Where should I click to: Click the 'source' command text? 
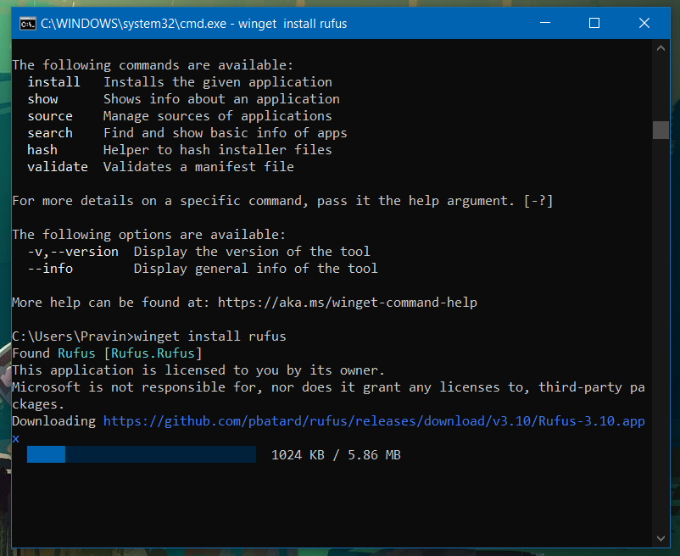click(x=50, y=116)
